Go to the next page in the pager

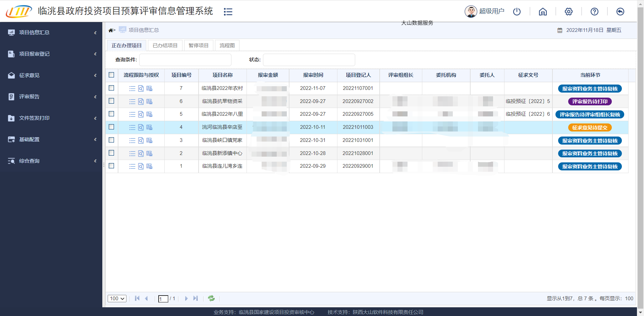pyautogui.click(x=186, y=298)
